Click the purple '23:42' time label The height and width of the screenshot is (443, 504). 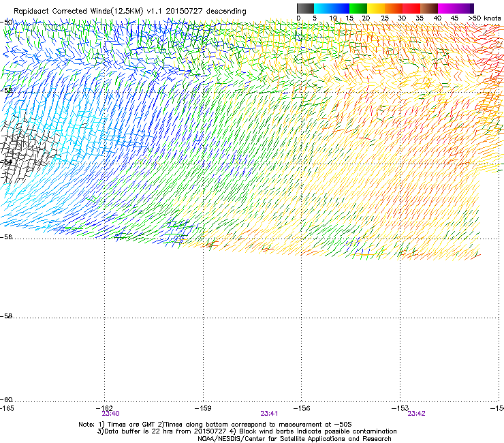(416, 414)
